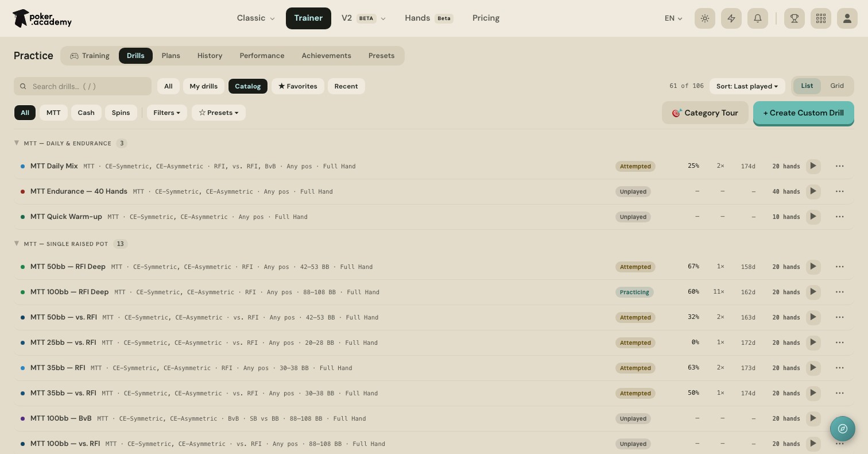Image resolution: width=868 pixels, height=454 pixels.
Task: Open the Classic dropdown menu
Action: (x=255, y=18)
